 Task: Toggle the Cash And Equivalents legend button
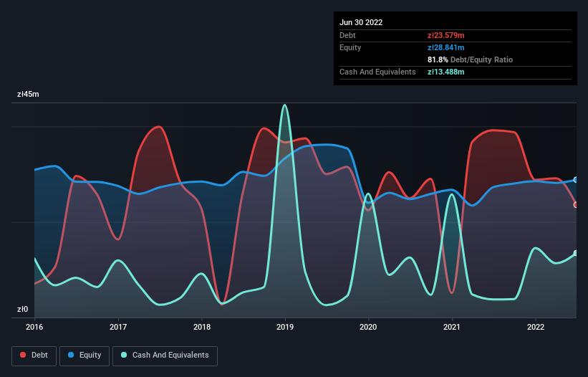click(x=165, y=355)
